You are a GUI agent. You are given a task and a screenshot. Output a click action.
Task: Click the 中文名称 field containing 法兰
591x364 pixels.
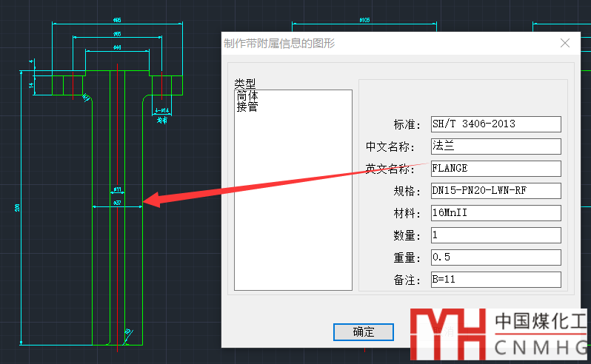(495, 146)
